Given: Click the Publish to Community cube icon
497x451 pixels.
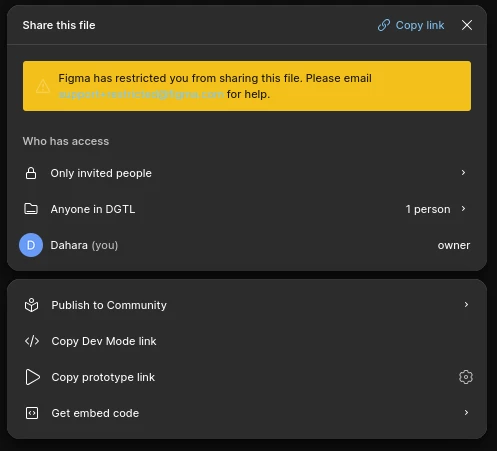Looking at the screenshot, I should click(32, 305).
